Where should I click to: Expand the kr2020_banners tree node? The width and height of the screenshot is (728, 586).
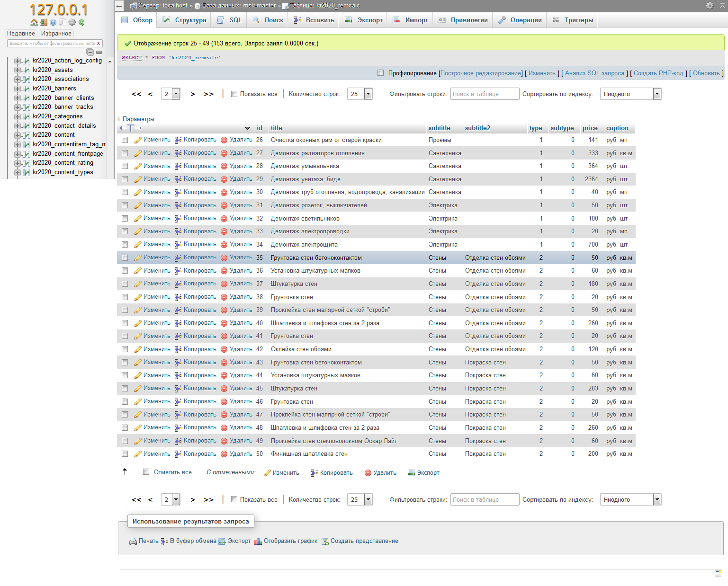click(x=17, y=89)
